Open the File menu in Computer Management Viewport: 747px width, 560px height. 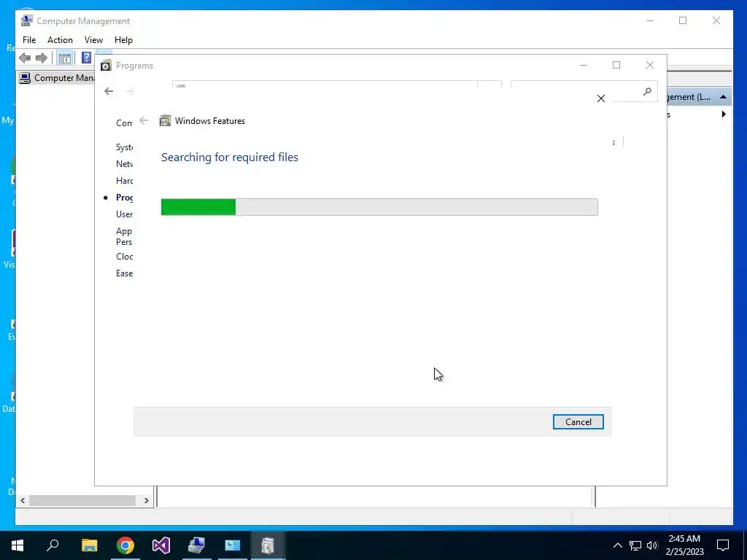pyautogui.click(x=29, y=40)
